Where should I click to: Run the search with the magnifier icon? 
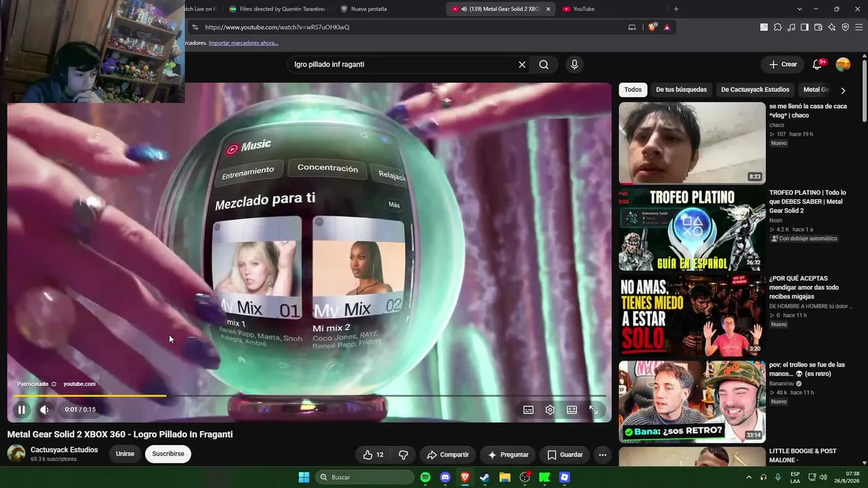point(544,64)
